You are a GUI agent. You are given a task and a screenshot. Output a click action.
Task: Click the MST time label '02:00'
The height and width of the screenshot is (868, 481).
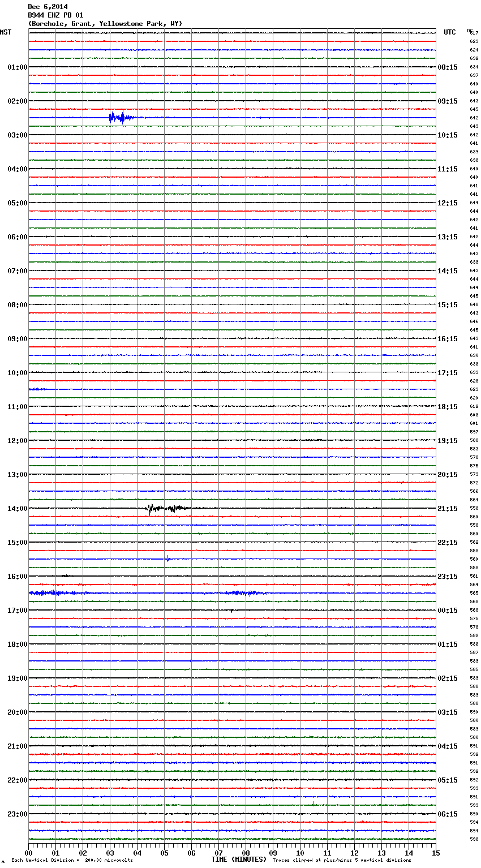[18, 101]
